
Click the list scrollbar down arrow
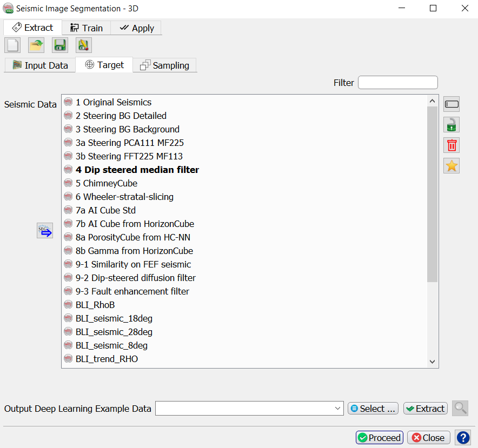(432, 362)
